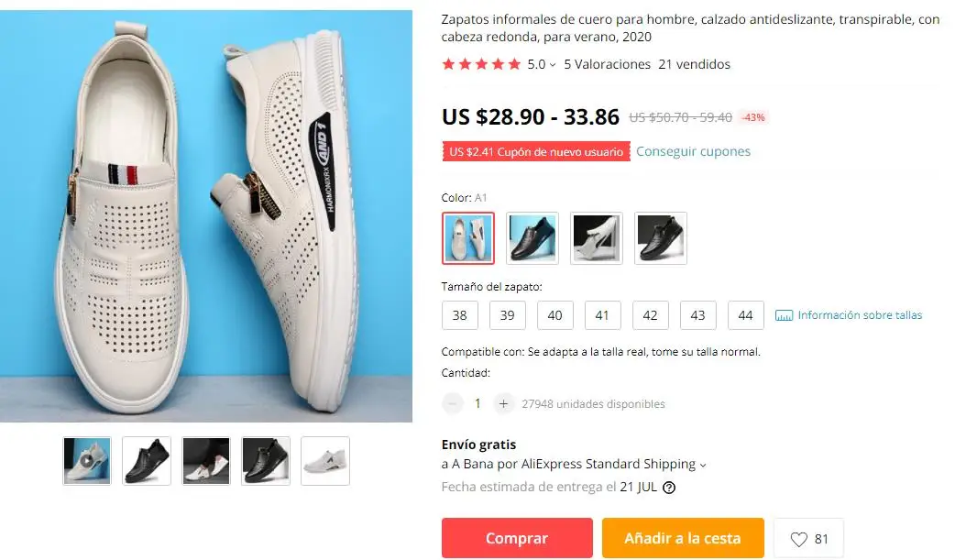955x560 pixels.
Task: Increase quantity with the plus button
Action: tap(503, 403)
